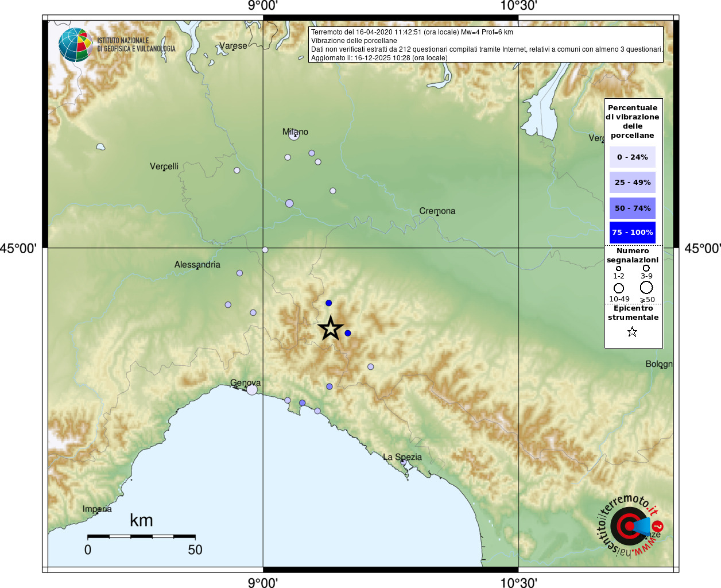Click 'Istituto Nazionale di Geofisica' text
Screen dimensions: 721x588
pos(136,45)
